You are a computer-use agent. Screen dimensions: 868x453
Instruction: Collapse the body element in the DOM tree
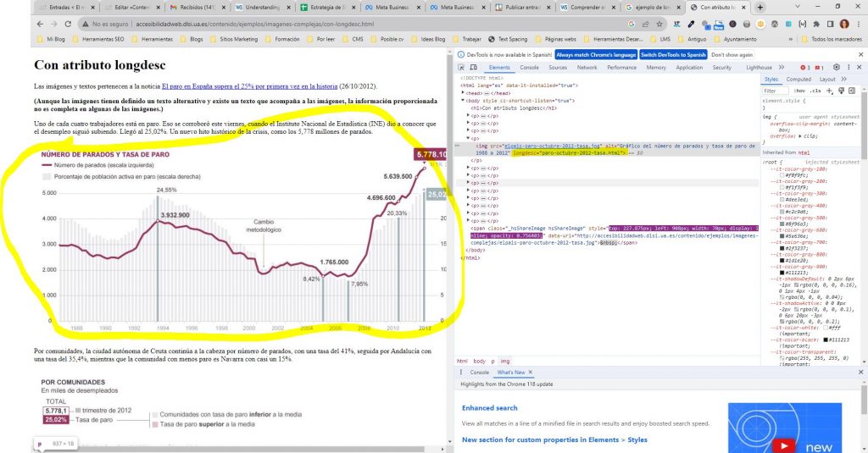(x=464, y=101)
